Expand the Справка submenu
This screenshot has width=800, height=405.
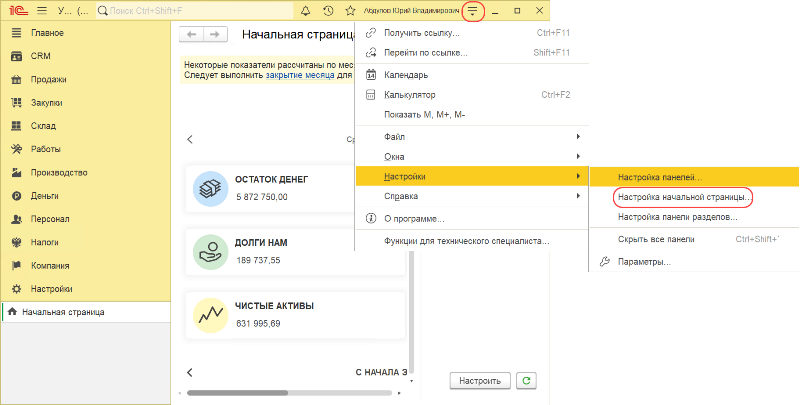[x=472, y=196]
